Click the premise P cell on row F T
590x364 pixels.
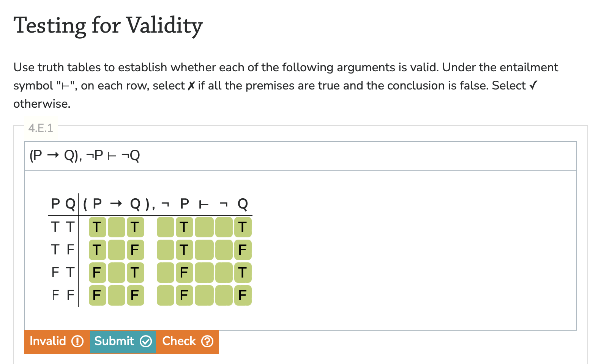pyautogui.click(x=184, y=272)
